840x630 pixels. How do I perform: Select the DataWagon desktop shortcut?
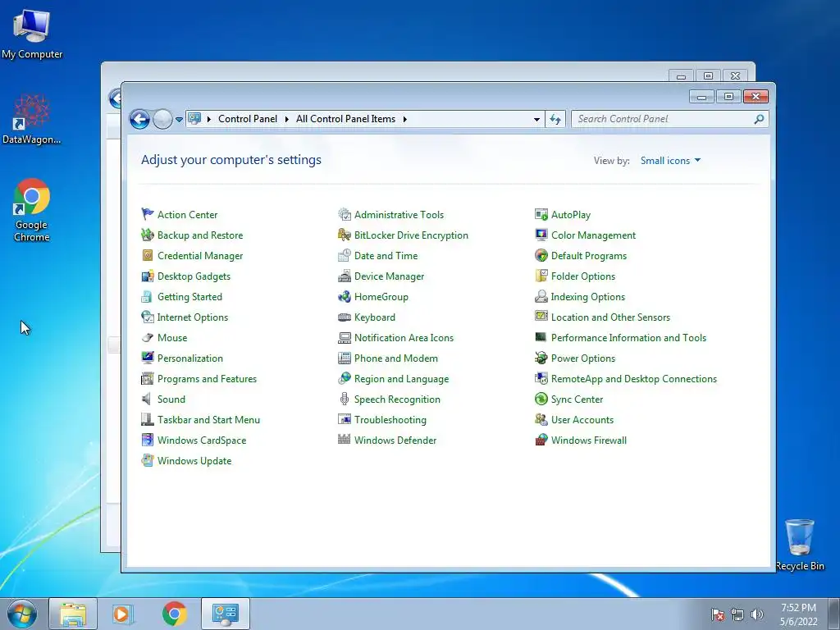(x=32, y=119)
